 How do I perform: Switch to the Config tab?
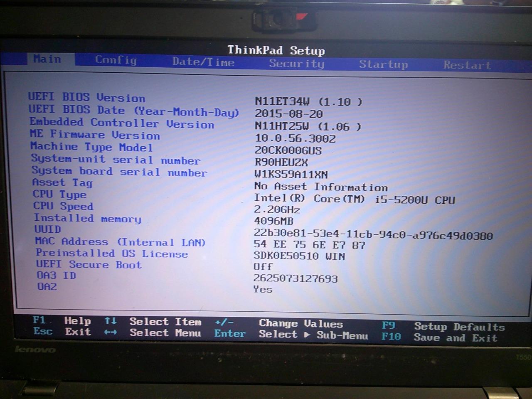(116, 60)
